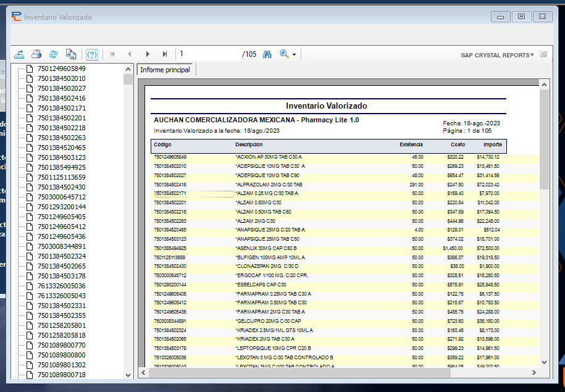
Task: Click the document icon beside 7501384502355
Action: coord(30,315)
